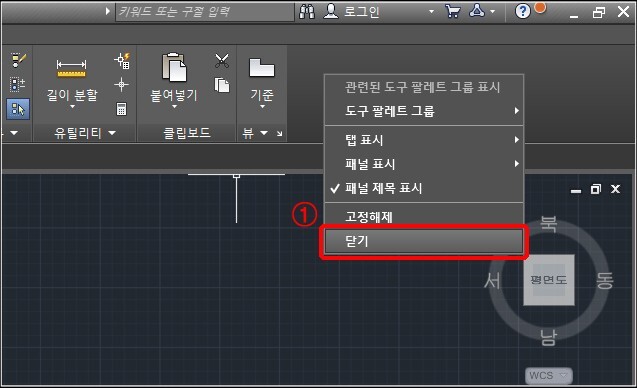The width and height of the screenshot is (637, 388).
Task: Open the shopping cart app store icon
Action: pyautogui.click(x=453, y=11)
